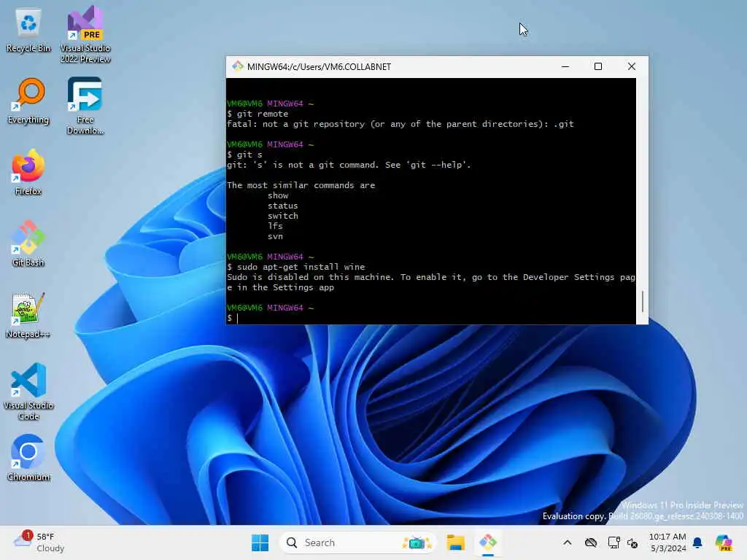Select the Git Bash desktop shortcut

[x=28, y=244]
